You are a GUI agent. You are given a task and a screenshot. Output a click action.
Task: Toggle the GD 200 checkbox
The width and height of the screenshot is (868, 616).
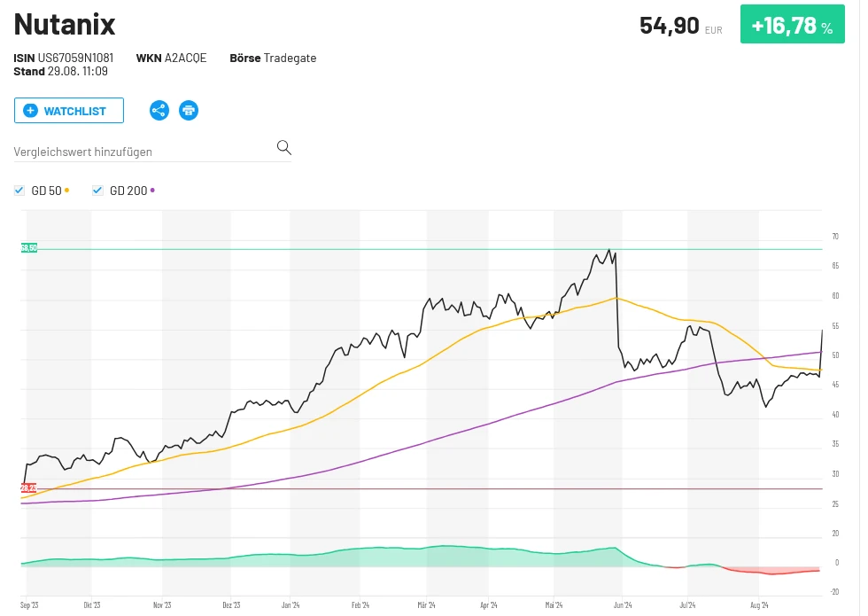point(97,191)
